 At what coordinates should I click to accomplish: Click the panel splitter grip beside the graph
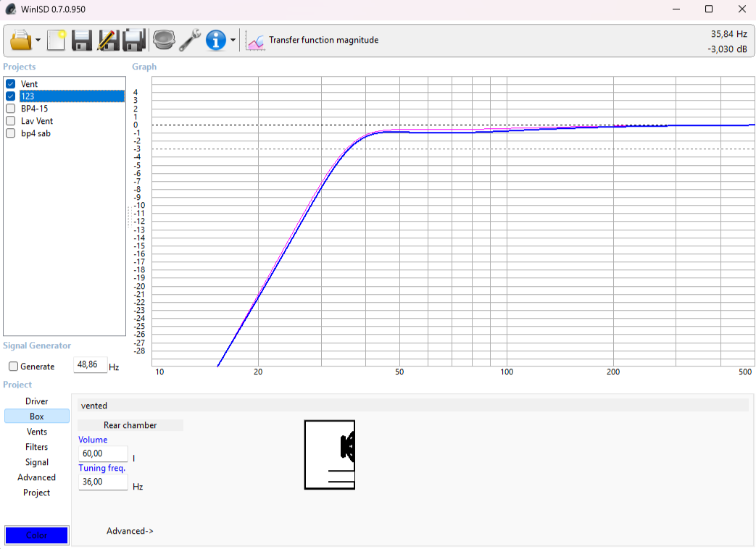pyautogui.click(x=129, y=217)
